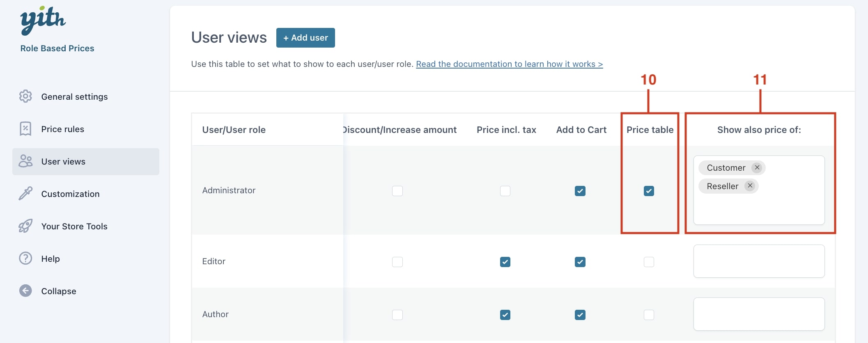Select the Editor role name
Viewport: 868px width, 343px height.
(x=214, y=261)
